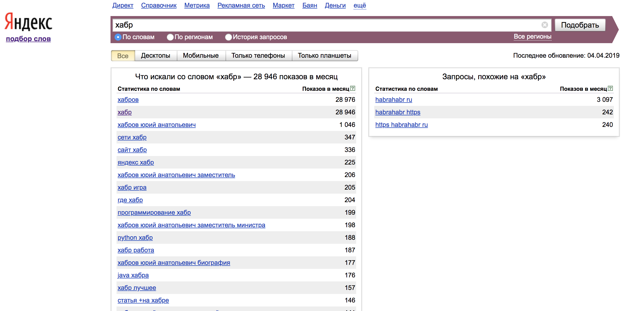Viewport: 644px width, 311px height.
Task: Expand the 'ещё' services menu
Action: (360, 5)
